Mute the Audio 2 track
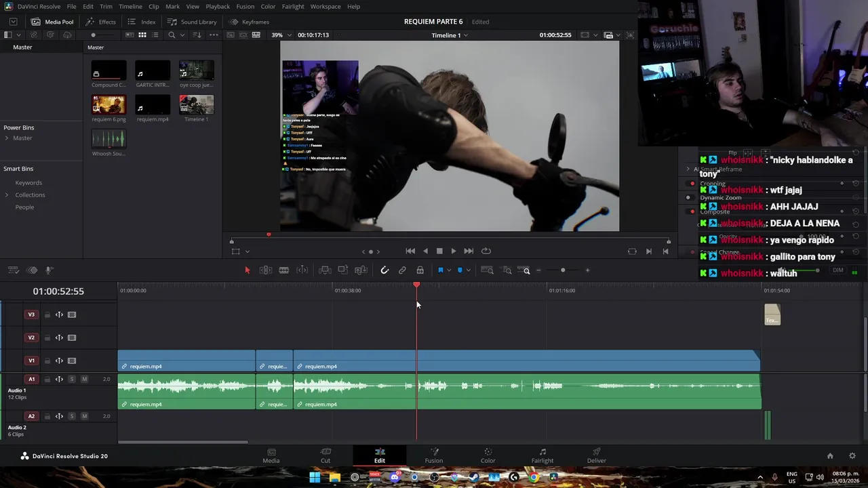 [x=84, y=416]
